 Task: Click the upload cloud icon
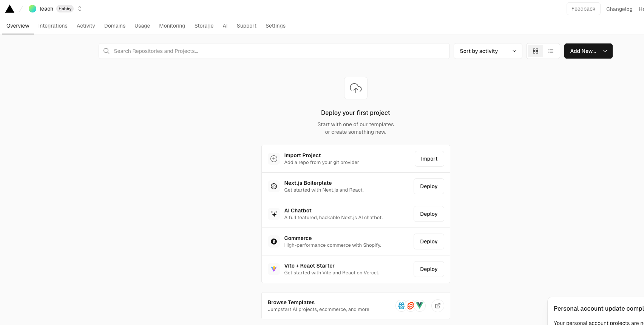pos(355,88)
